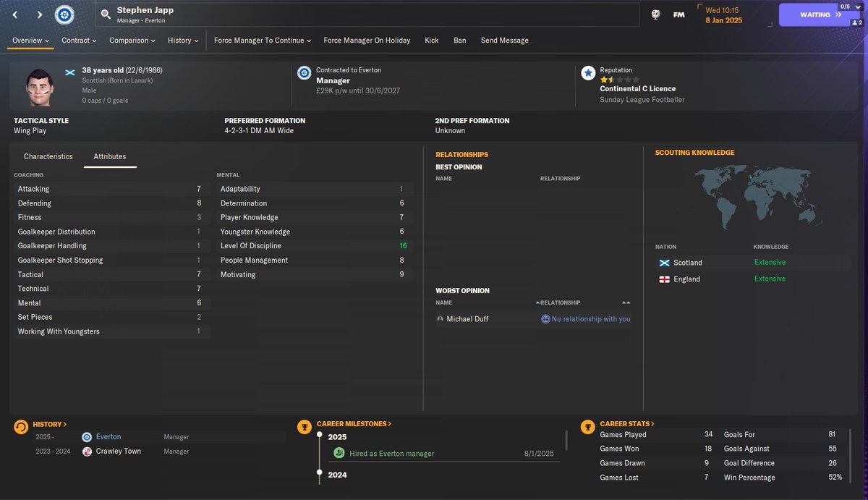Expand the Overview dropdown
The image size is (868, 500).
pos(30,41)
